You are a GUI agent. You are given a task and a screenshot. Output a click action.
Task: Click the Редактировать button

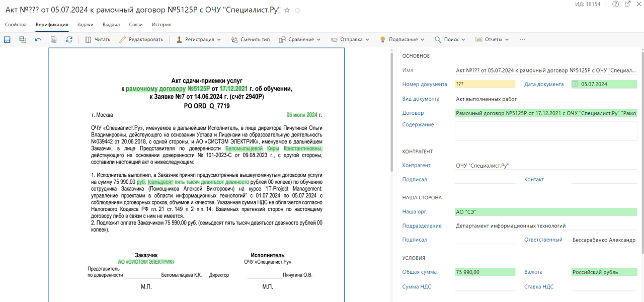click(x=141, y=39)
